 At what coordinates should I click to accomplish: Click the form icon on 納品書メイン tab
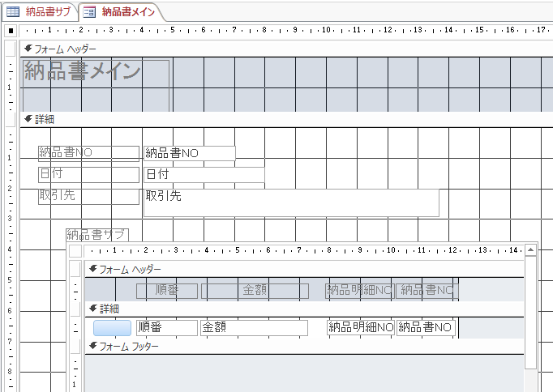click(90, 11)
